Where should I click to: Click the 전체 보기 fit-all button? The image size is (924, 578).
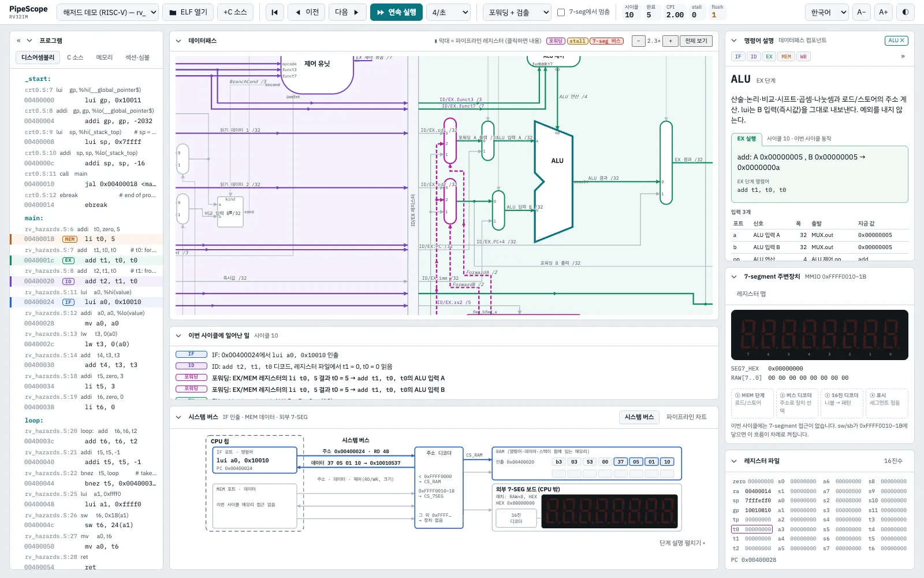click(696, 41)
